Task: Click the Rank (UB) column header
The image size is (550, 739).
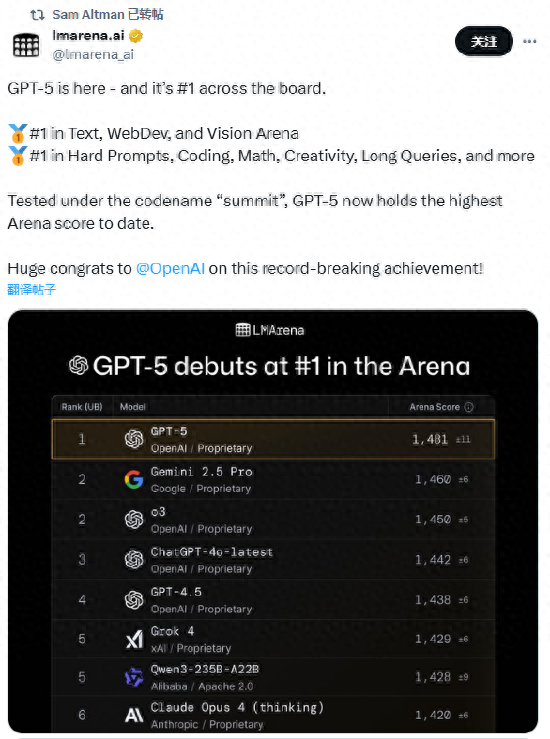Action: pyautogui.click(x=82, y=407)
